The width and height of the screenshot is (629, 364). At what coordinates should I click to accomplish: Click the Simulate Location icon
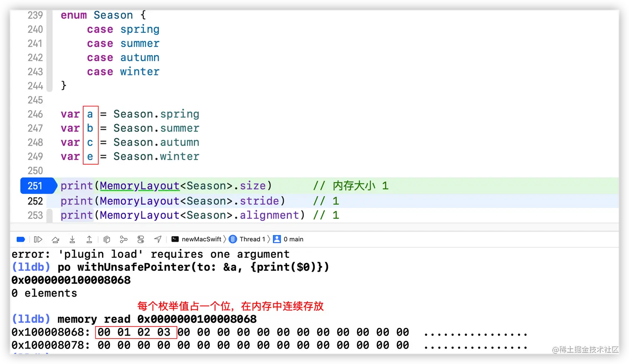click(157, 239)
